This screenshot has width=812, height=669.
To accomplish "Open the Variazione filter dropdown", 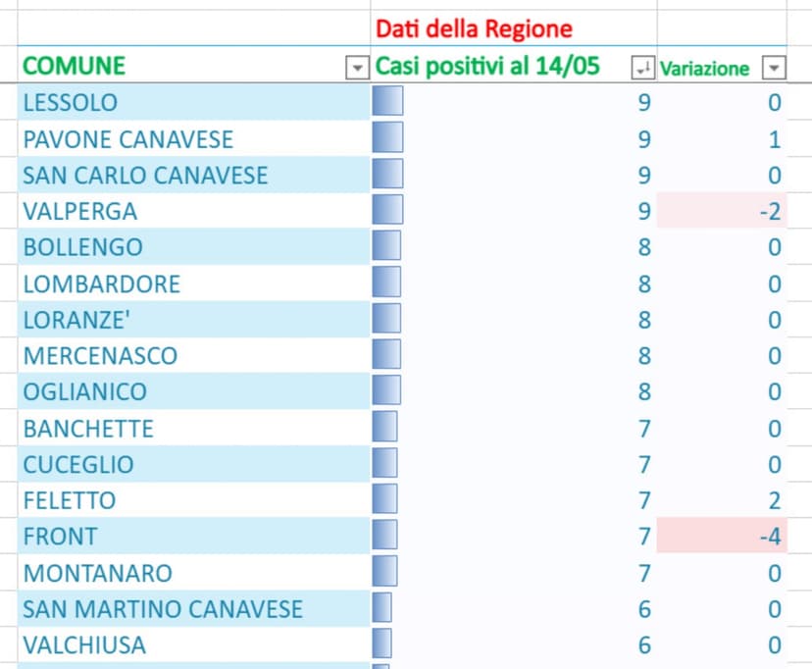I will point(774,68).
